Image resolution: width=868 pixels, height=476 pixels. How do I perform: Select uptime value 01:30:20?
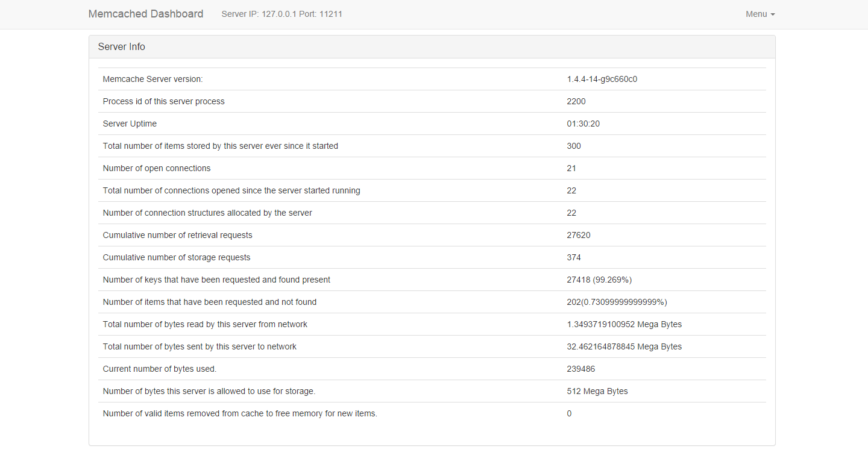click(583, 124)
